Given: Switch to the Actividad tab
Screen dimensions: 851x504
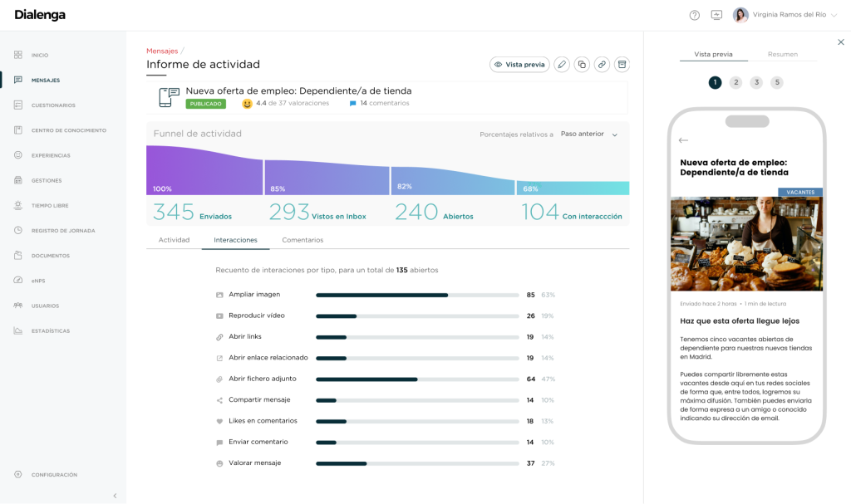Looking at the screenshot, I should [x=174, y=240].
